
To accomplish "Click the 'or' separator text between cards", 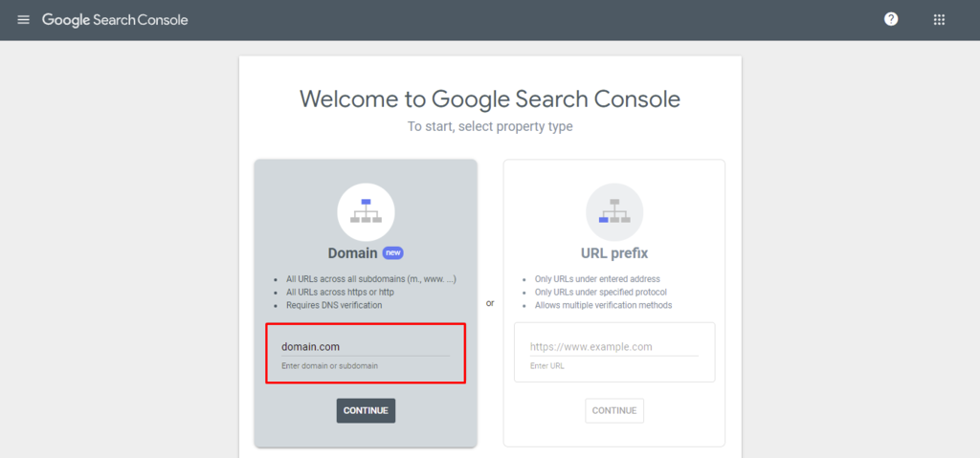I will 490,303.
